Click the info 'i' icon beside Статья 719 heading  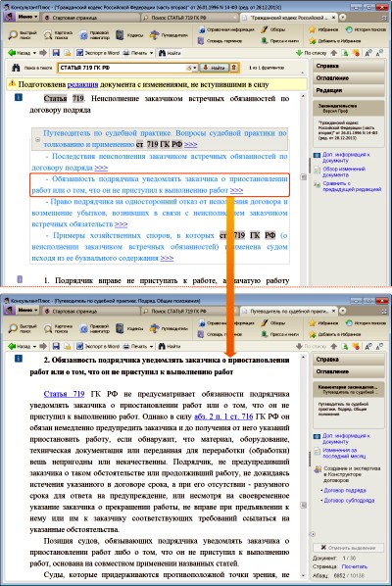click(x=19, y=98)
